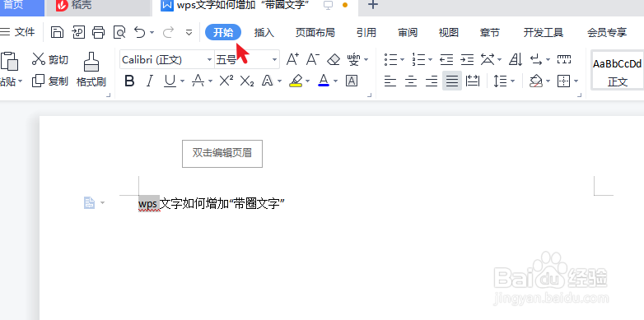Apply blue font color
Screen dimensions: 644x320
(324, 81)
